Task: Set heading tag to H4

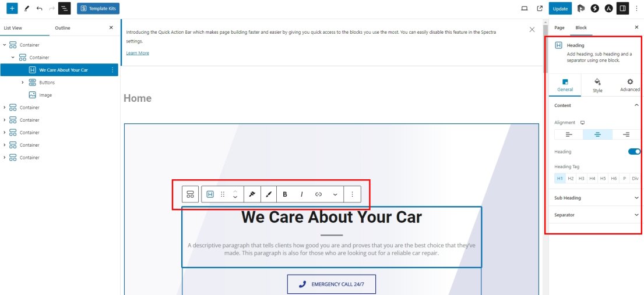Action: pyautogui.click(x=592, y=179)
